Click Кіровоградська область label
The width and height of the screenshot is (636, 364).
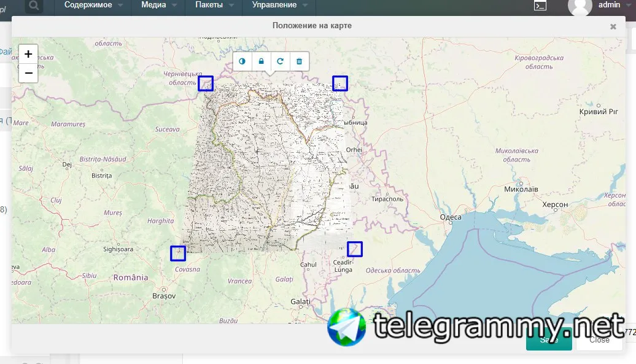[x=539, y=62]
